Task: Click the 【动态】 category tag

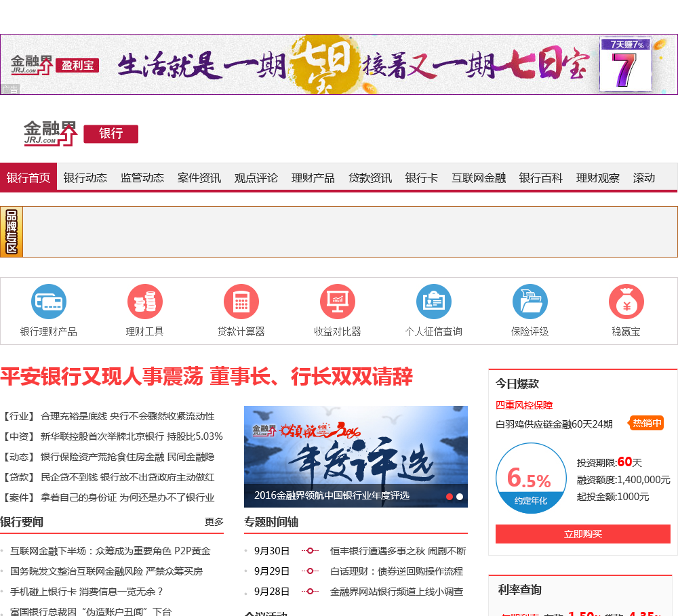Action: coord(18,457)
